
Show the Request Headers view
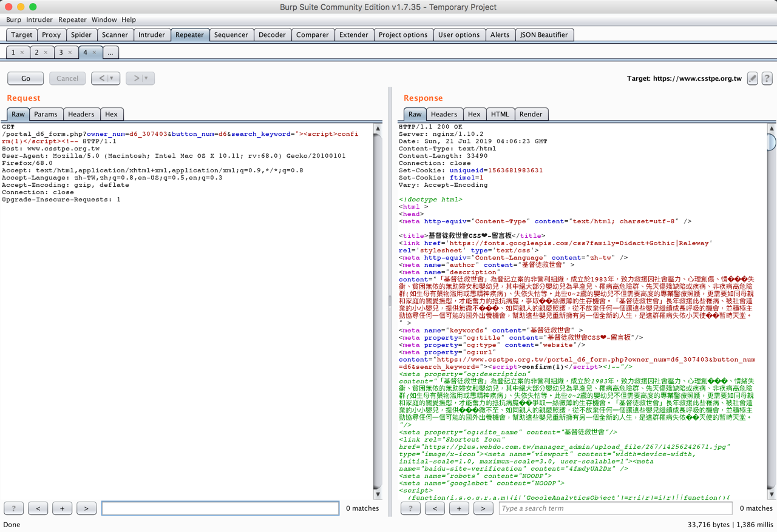point(81,114)
